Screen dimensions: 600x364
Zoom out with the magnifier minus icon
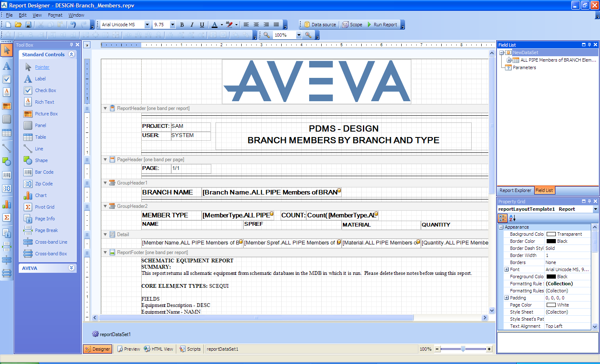267,35
